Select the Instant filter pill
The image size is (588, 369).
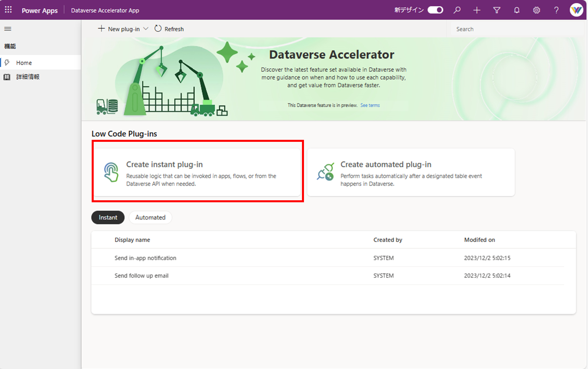[x=108, y=217]
